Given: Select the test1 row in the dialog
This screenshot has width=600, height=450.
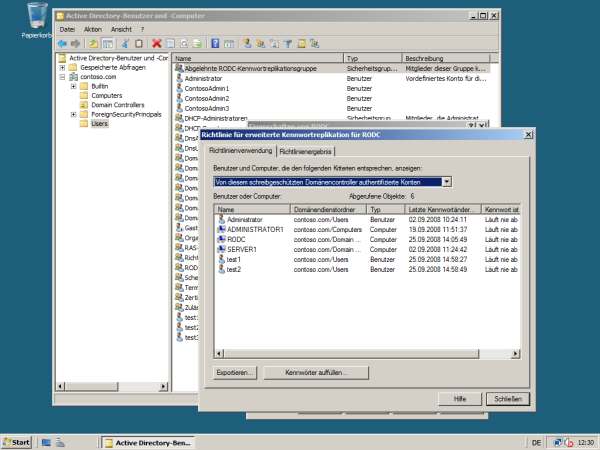Looking at the screenshot, I should [367, 259].
